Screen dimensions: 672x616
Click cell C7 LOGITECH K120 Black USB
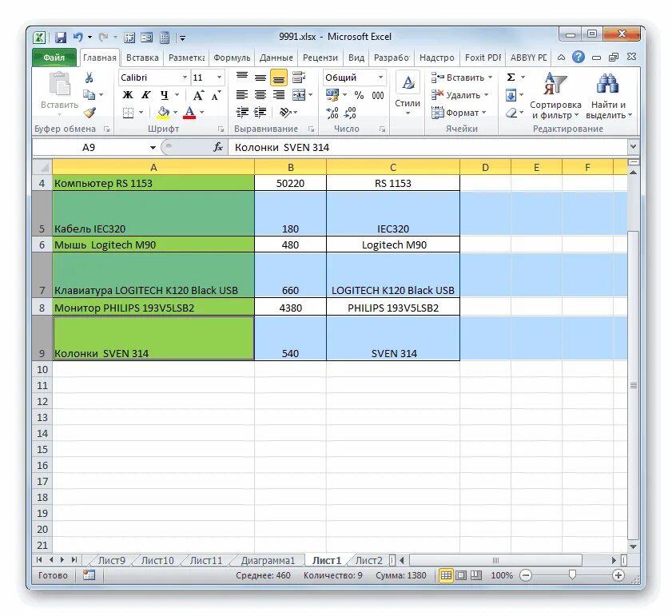(x=392, y=275)
